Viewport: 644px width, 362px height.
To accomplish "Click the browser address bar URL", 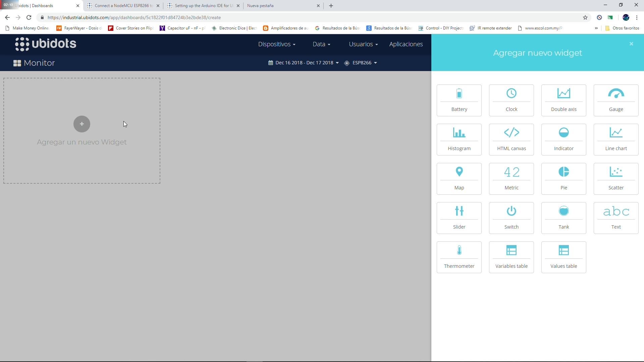I will click(x=134, y=17).
